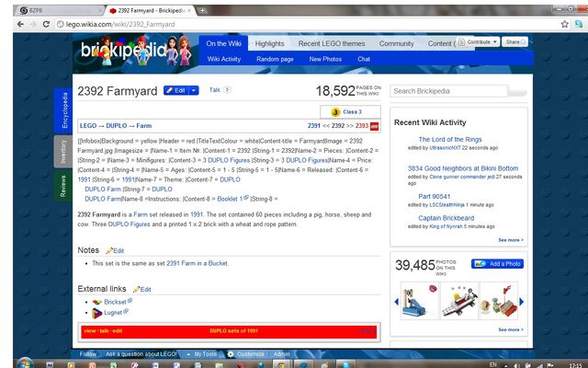This screenshot has height=368, width=588.
Task: Open the Brickset external link
Action: tap(115, 302)
